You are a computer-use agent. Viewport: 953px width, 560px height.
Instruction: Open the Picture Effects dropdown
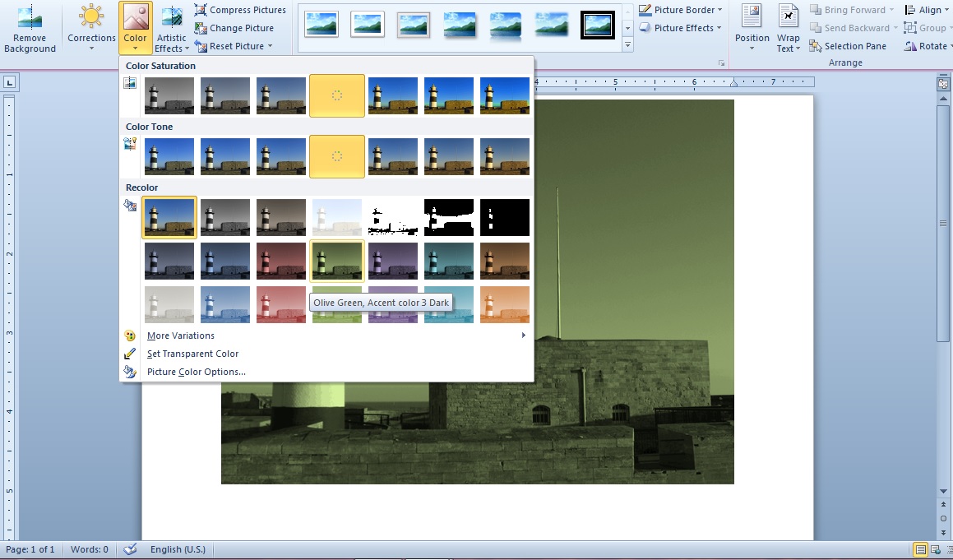click(x=681, y=27)
